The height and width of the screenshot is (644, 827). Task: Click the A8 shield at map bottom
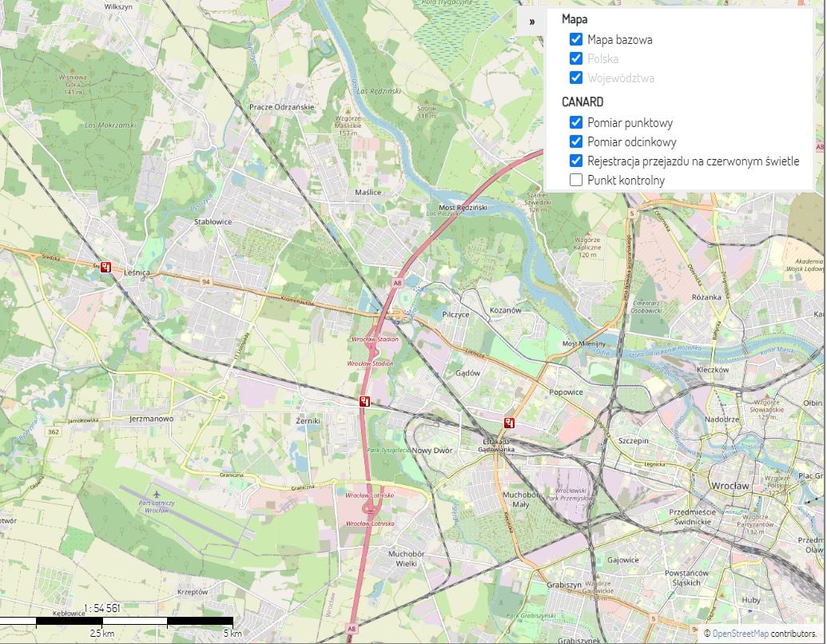pos(352,628)
